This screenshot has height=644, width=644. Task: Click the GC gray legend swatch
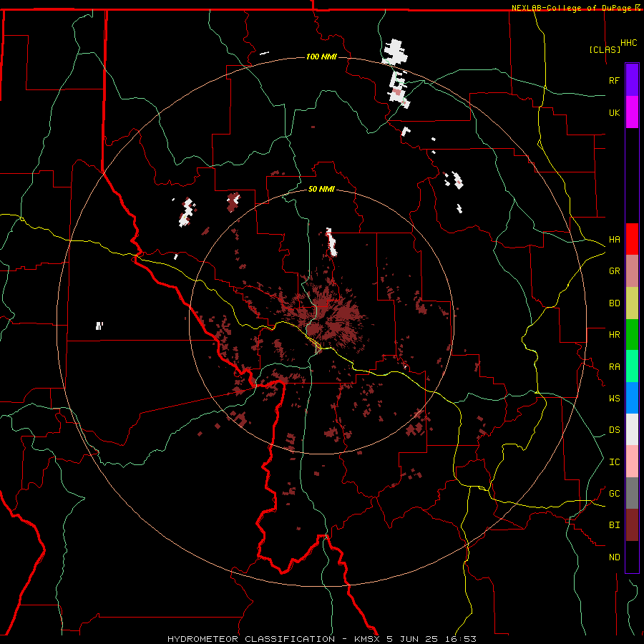coord(632,493)
